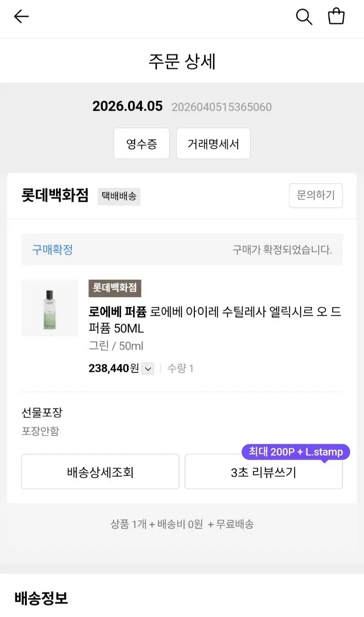
Task: Open the 거래명세서 statement button
Action: click(213, 143)
